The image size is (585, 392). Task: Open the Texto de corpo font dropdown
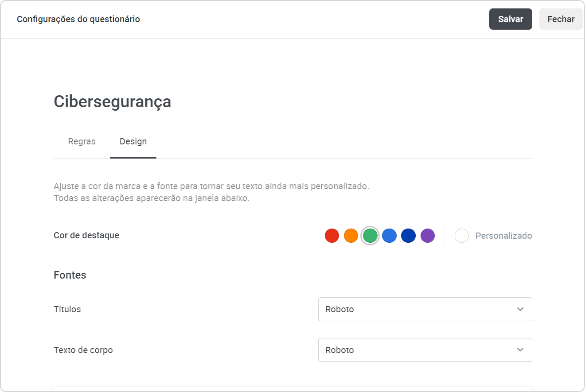pyautogui.click(x=425, y=350)
